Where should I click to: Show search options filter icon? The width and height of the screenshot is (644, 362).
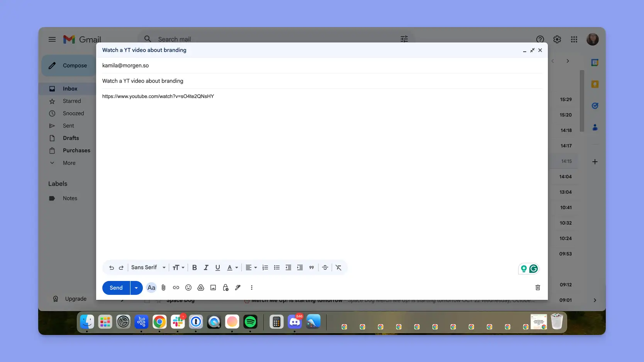pos(404,39)
